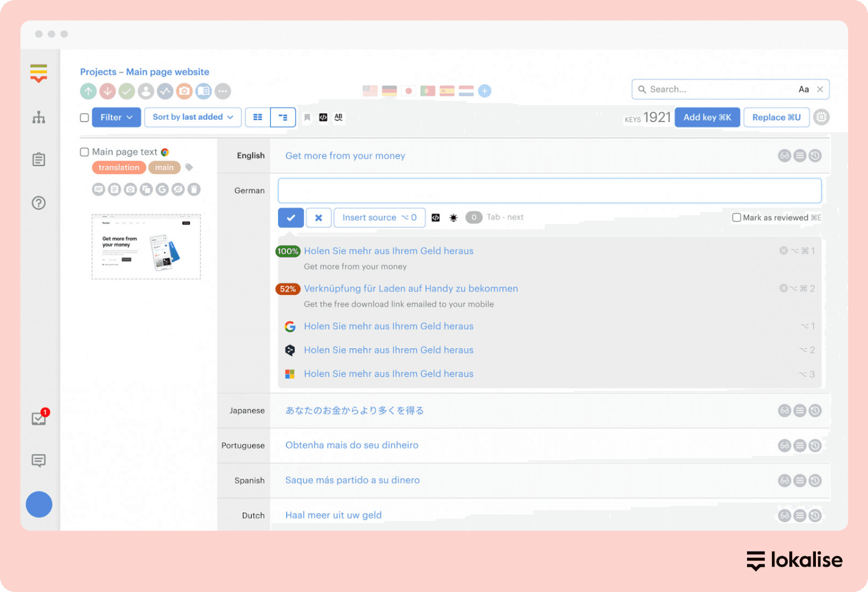Open the screenshots camera icon
The width and height of the screenshot is (868, 592).
click(x=184, y=91)
